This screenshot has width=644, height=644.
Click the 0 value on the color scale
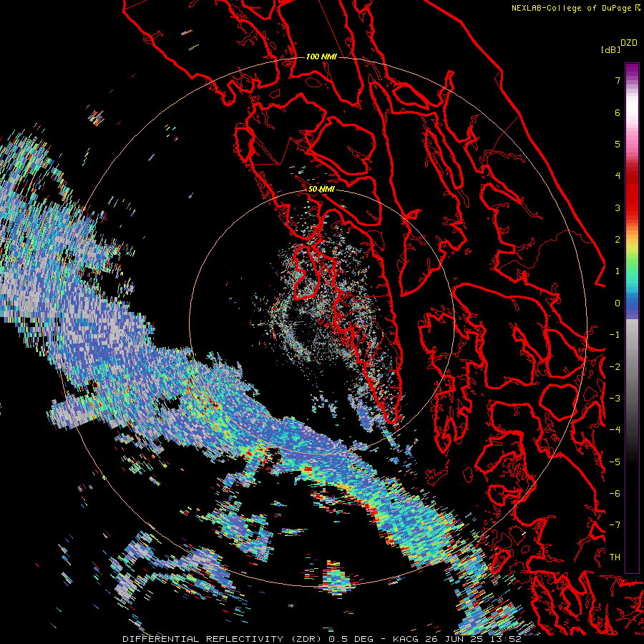point(618,303)
